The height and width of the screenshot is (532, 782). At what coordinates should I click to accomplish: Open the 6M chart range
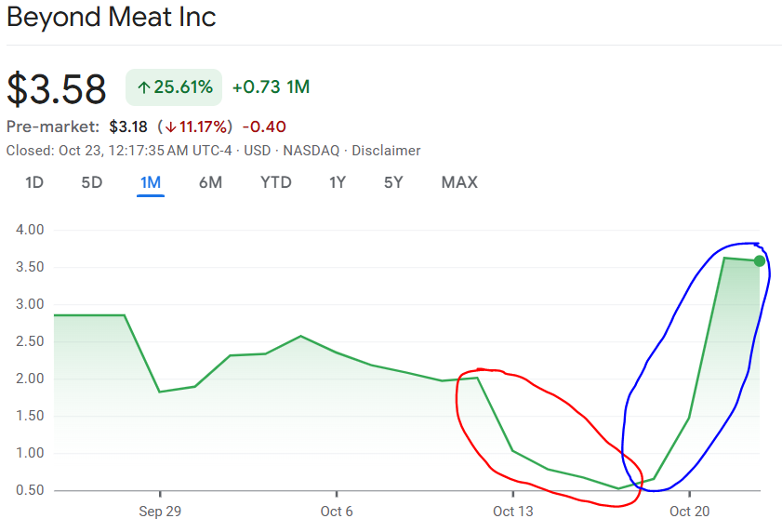tap(210, 182)
